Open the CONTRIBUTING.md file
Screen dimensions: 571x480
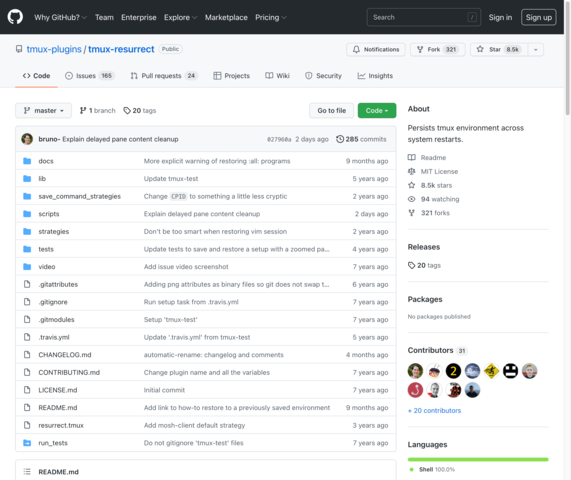point(69,372)
